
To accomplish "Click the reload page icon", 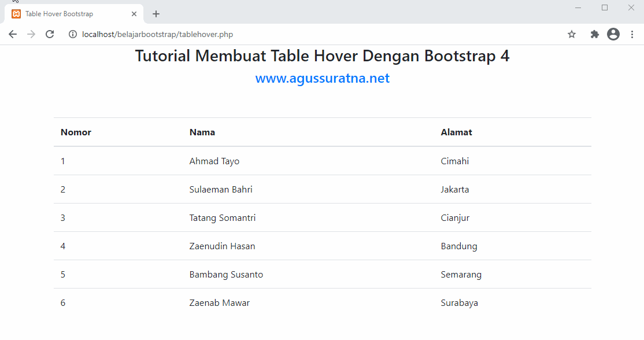I will (x=49, y=34).
